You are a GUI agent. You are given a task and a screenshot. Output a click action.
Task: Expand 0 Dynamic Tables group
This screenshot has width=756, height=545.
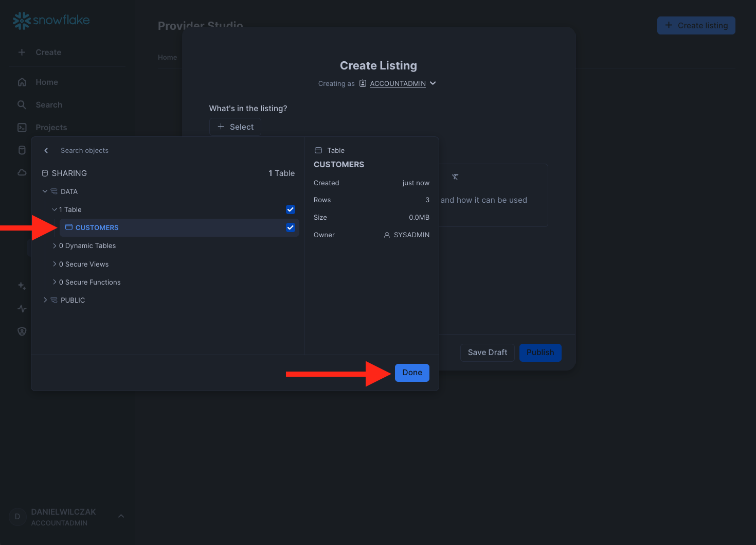coord(55,246)
